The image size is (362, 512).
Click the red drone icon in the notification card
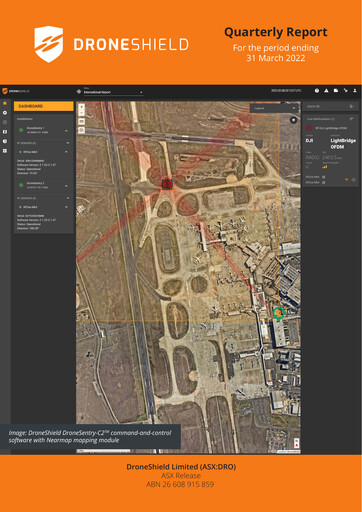click(x=309, y=128)
